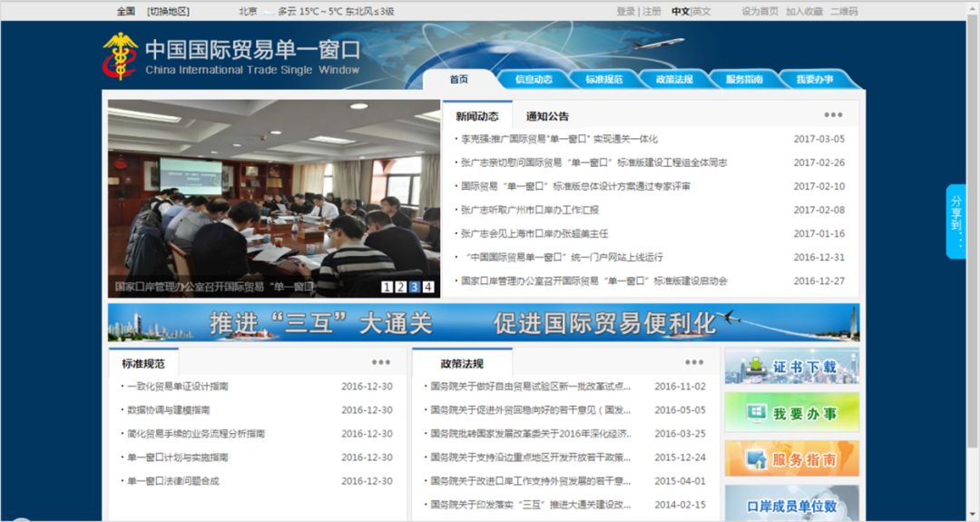
Task: Open news 张广志听取广州市口岸办工作汇报
Action: (529, 210)
